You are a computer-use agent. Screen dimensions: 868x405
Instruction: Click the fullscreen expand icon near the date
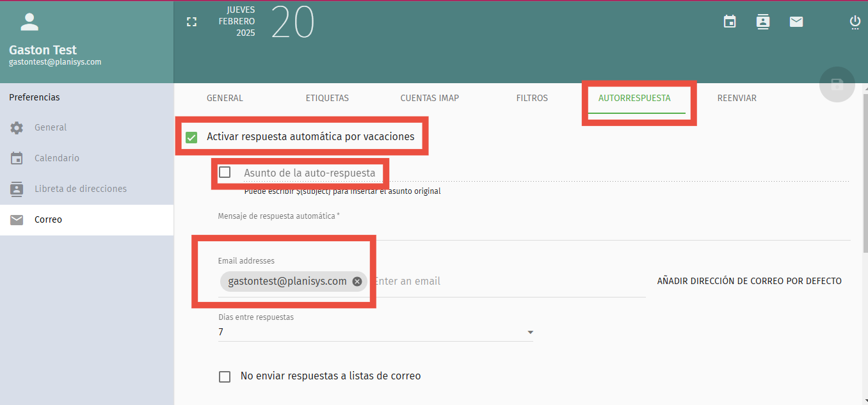191,21
